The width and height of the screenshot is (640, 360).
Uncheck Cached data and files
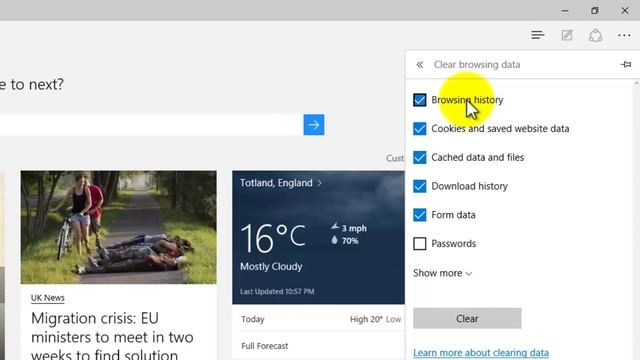point(420,158)
